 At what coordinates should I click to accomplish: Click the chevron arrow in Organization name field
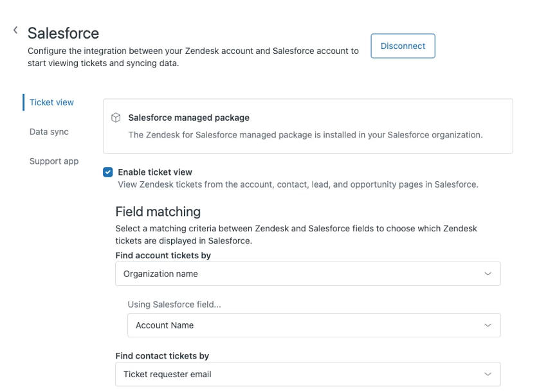pyautogui.click(x=488, y=274)
